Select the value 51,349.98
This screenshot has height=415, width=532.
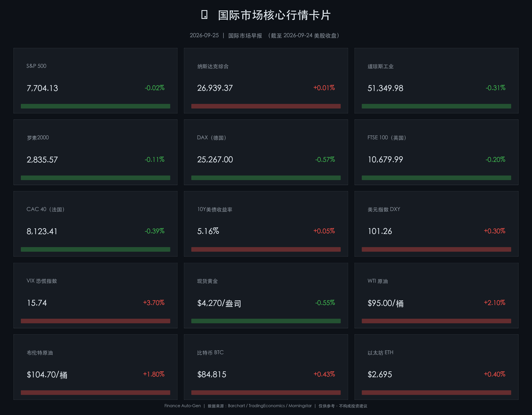(x=385, y=88)
